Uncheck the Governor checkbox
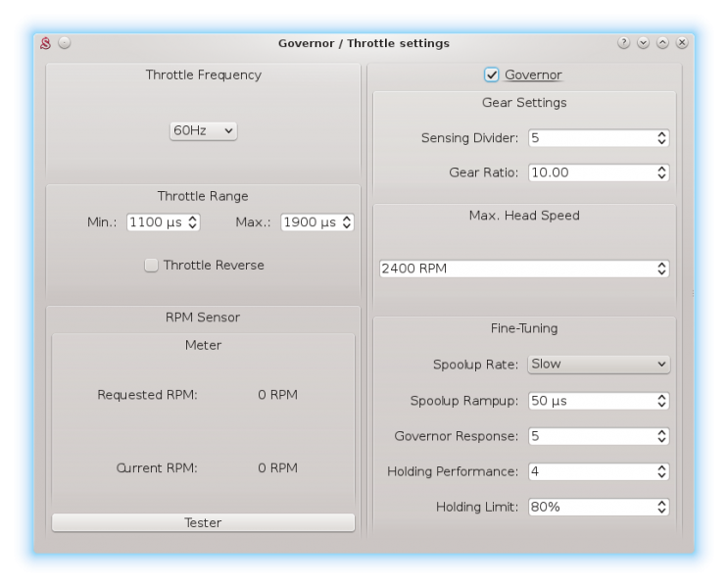This screenshot has height=587, width=728. 492,74
